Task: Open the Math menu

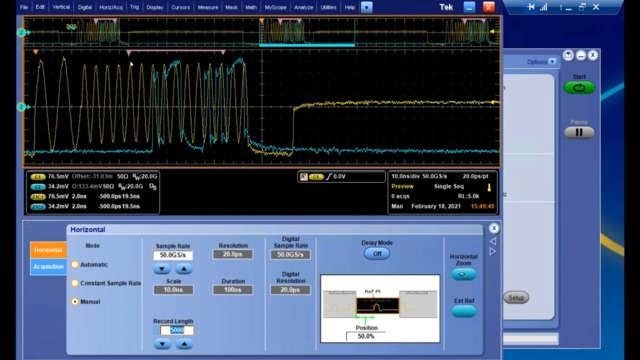Action: point(251,7)
